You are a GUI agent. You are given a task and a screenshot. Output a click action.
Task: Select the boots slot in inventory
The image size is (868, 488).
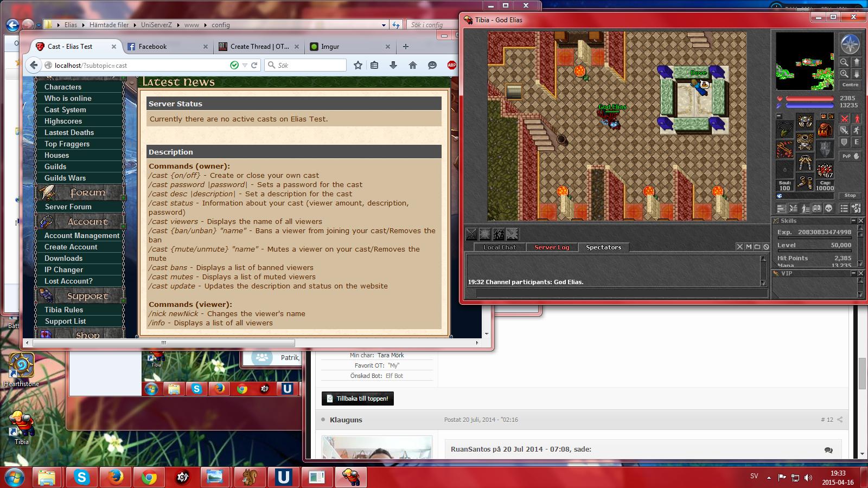click(x=805, y=182)
